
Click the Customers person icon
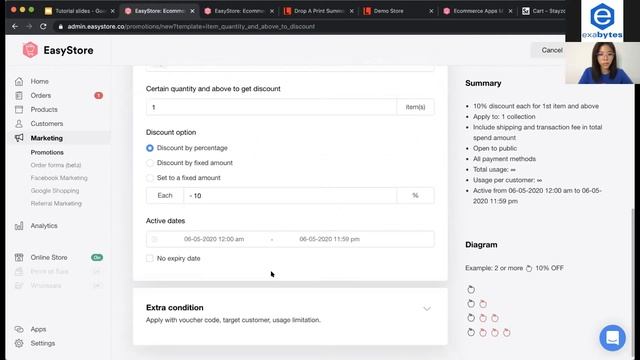coord(19,124)
